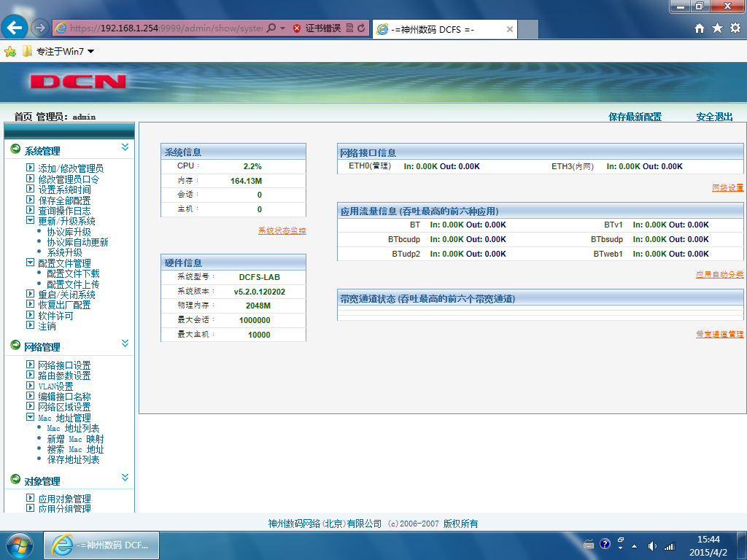This screenshot has width=747, height=560.
Task: Click the network signal tray icon
Action: 670,546
